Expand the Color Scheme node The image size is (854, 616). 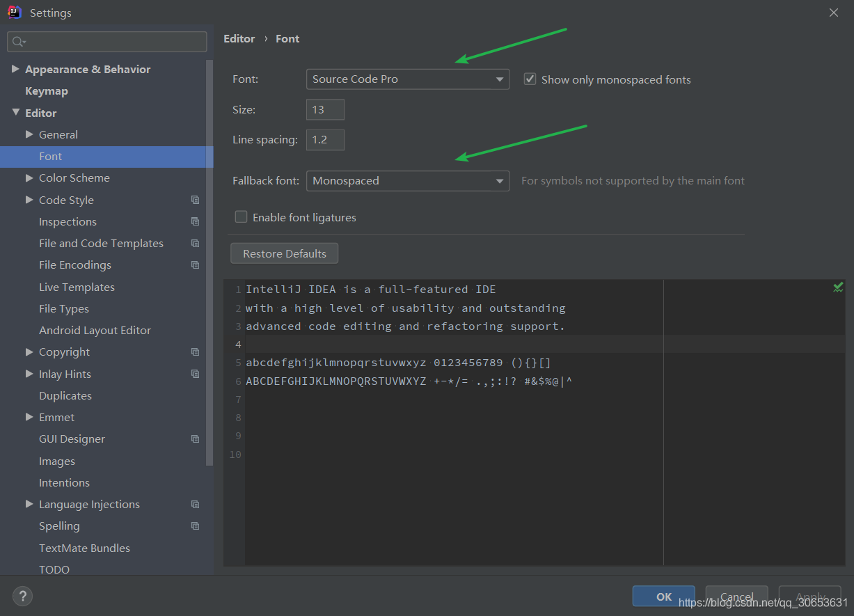point(29,177)
